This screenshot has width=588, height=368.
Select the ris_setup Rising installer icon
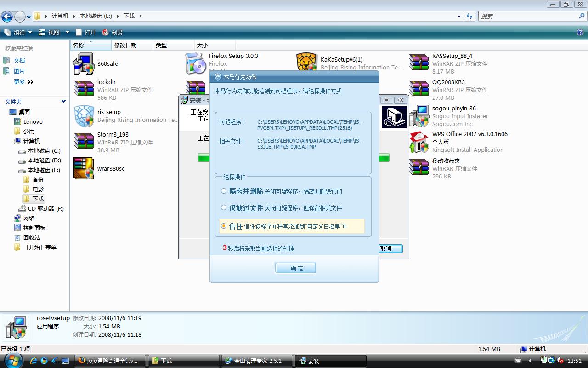pyautogui.click(x=84, y=116)
